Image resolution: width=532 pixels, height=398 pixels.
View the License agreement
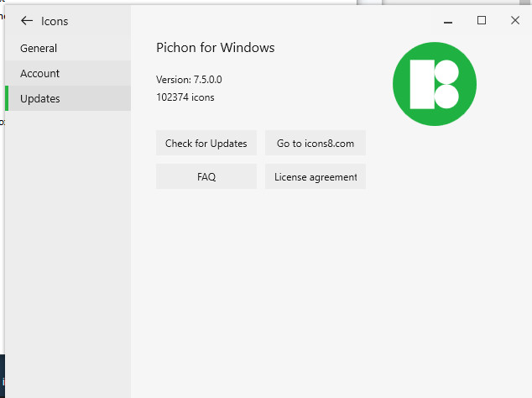click(x=316, y=176)
